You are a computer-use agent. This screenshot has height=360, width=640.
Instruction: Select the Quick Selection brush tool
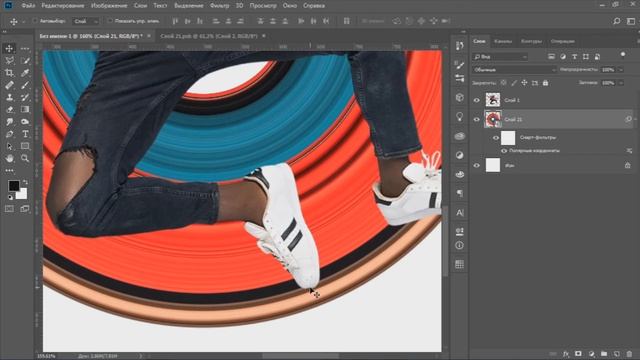25,61
